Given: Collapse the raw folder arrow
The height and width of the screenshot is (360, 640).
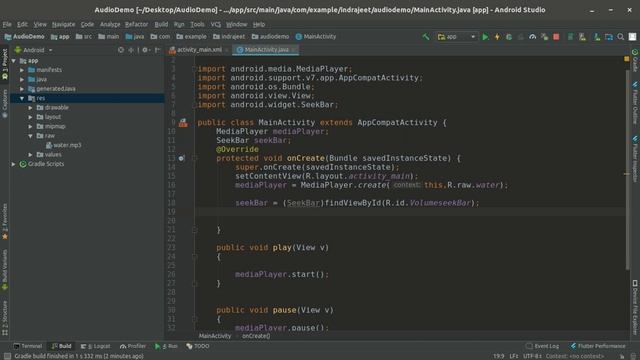Looking at the screenshot, I should (31, 136).
